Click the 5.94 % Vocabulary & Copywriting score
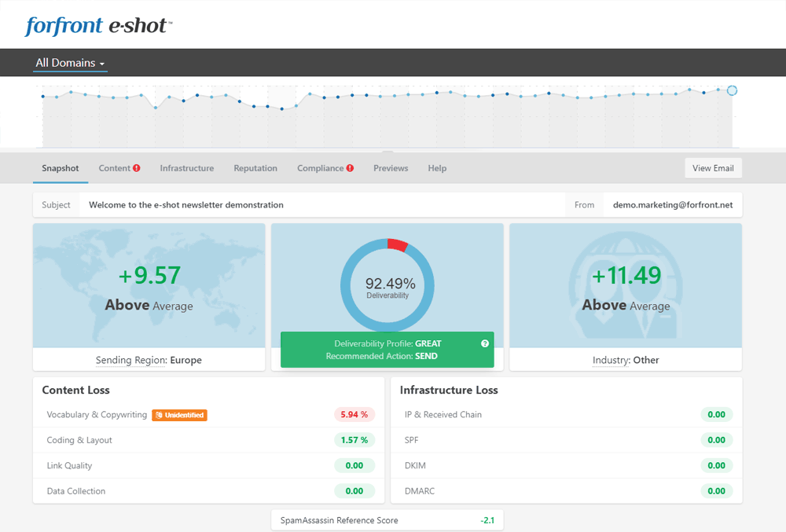This screenshot has width=786, height=532. [x=354, y=415]
